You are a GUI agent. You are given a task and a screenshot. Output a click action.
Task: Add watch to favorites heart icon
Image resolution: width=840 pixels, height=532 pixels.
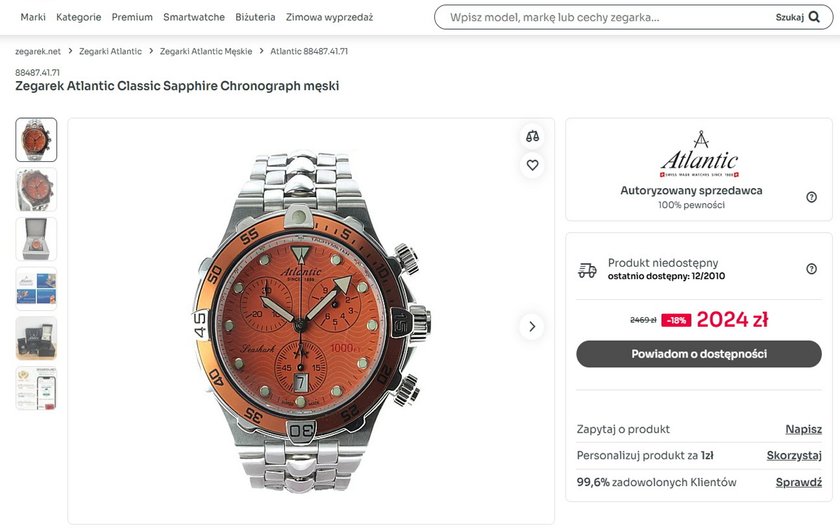click(x=532, y=165)
